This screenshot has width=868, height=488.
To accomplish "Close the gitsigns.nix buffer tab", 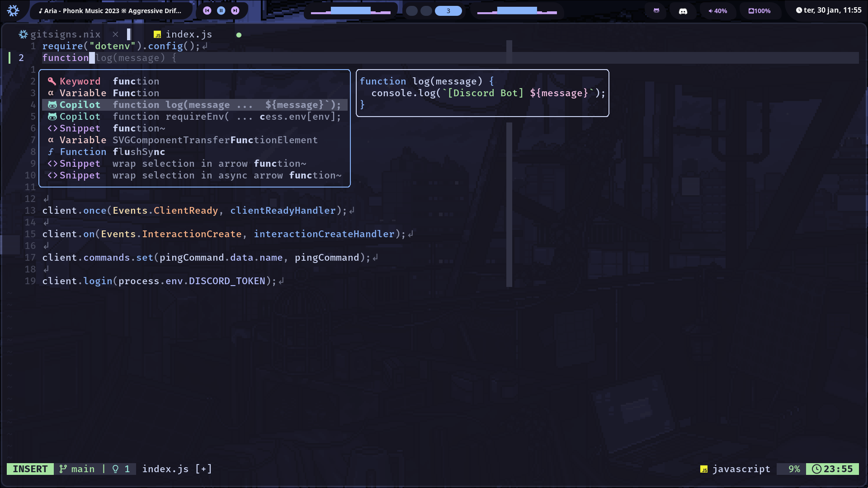I will pyautogui.click(x=116, y=34).
